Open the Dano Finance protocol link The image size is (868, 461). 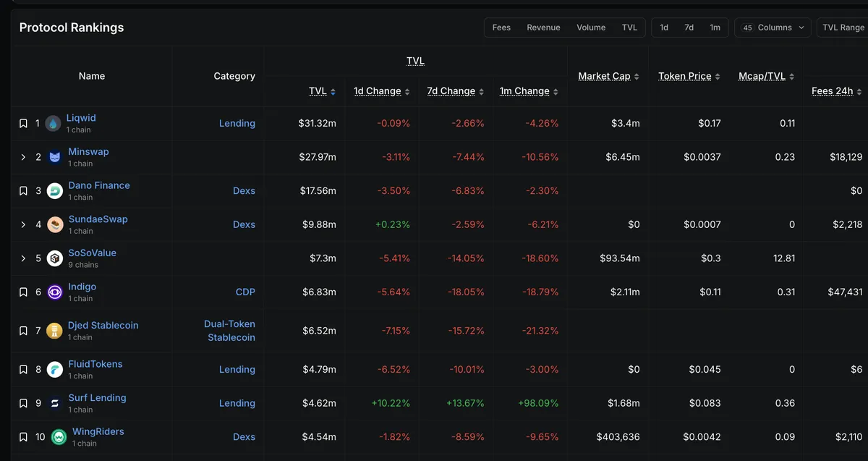pyautogui.click(x=99, y=185)
